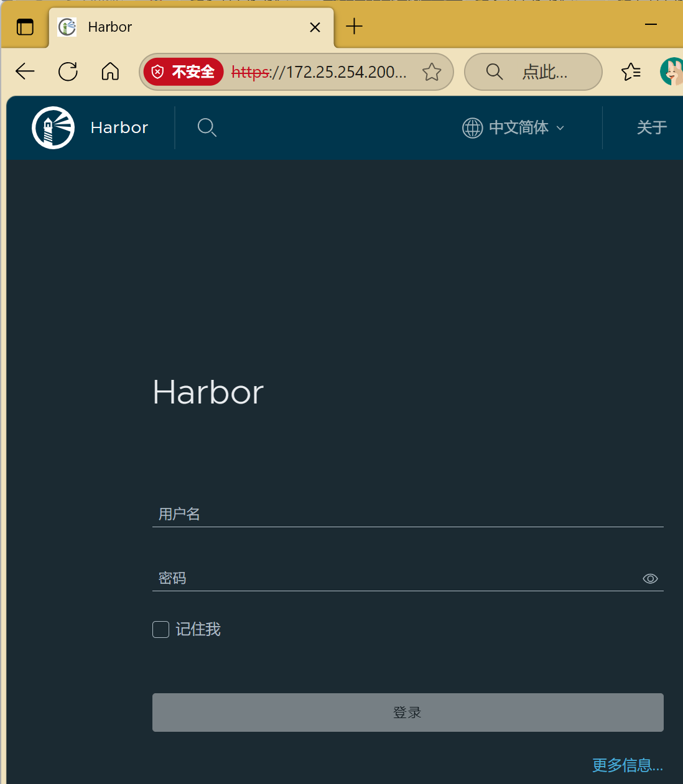Minimize the browser window

pyautogui.click(x=651, y=24)
